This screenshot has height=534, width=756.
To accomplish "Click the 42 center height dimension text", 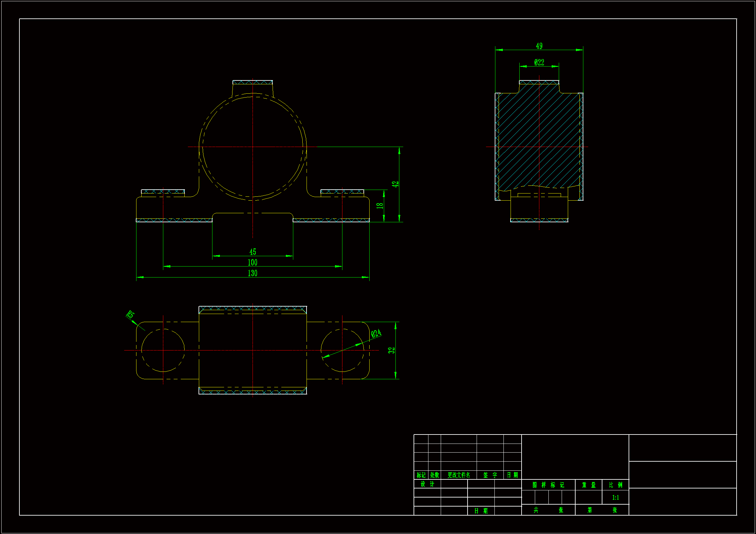I will tap(395, 184).
